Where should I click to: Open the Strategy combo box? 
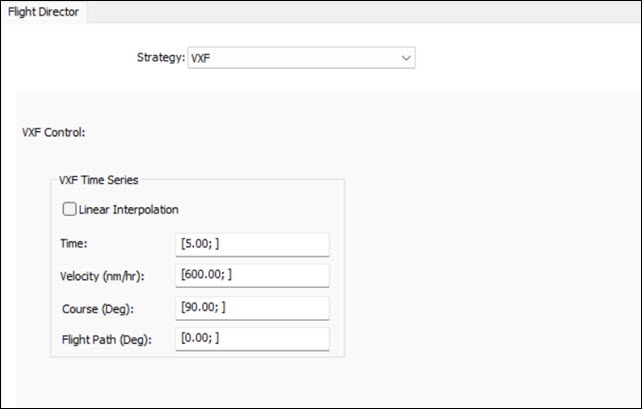coord(300,58)
